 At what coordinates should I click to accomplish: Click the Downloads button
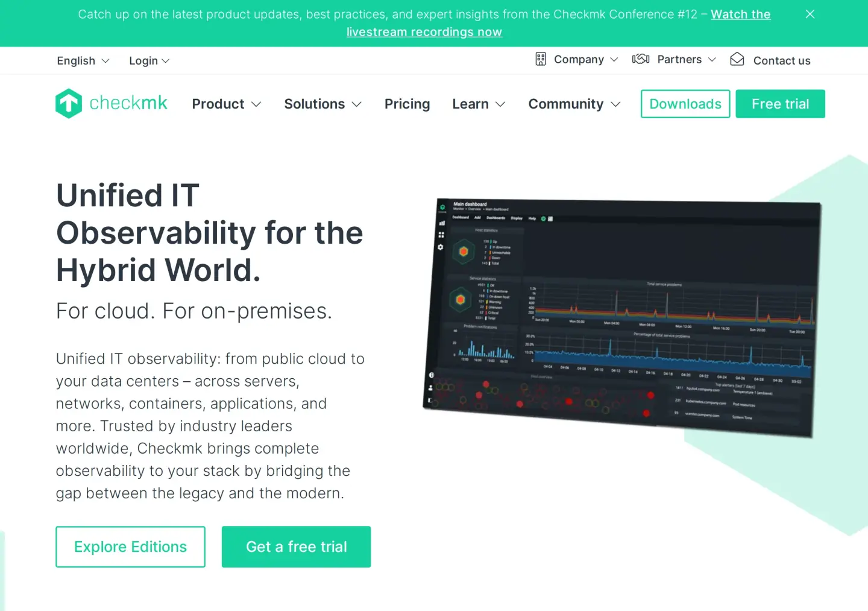coord(685,104)
